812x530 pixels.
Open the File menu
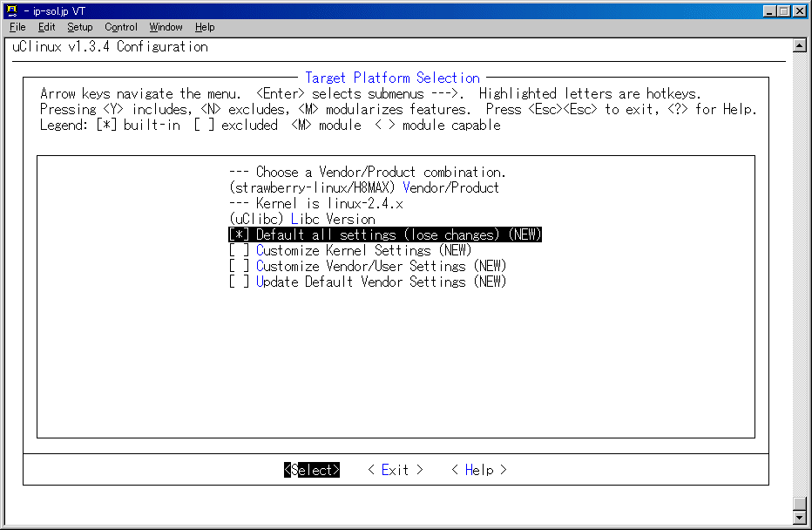(x=17, y=27)
